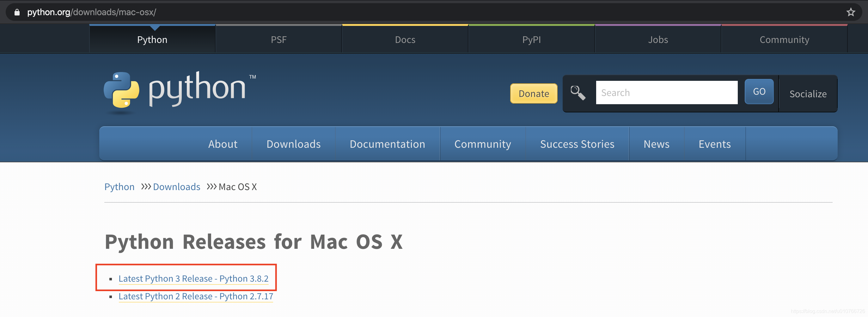Open the Events navigation menu

(x=715, y=144)
